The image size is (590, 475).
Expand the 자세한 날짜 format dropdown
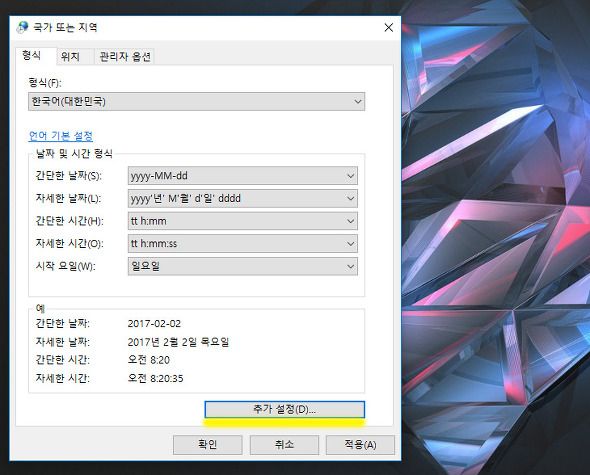[x=243, y=198]
